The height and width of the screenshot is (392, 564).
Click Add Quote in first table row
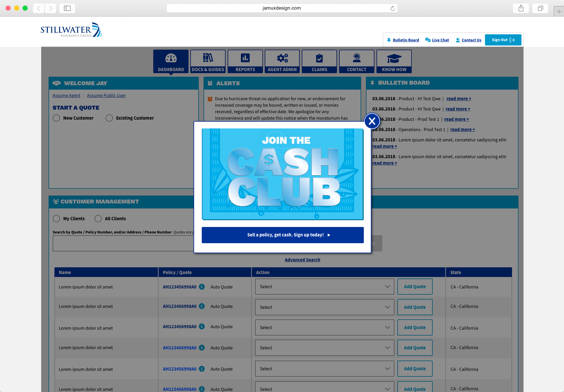pos(415,287)
